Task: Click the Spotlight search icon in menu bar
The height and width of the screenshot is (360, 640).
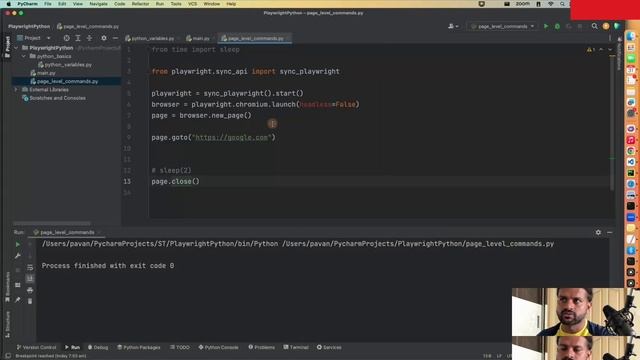Action: [562, 4]
